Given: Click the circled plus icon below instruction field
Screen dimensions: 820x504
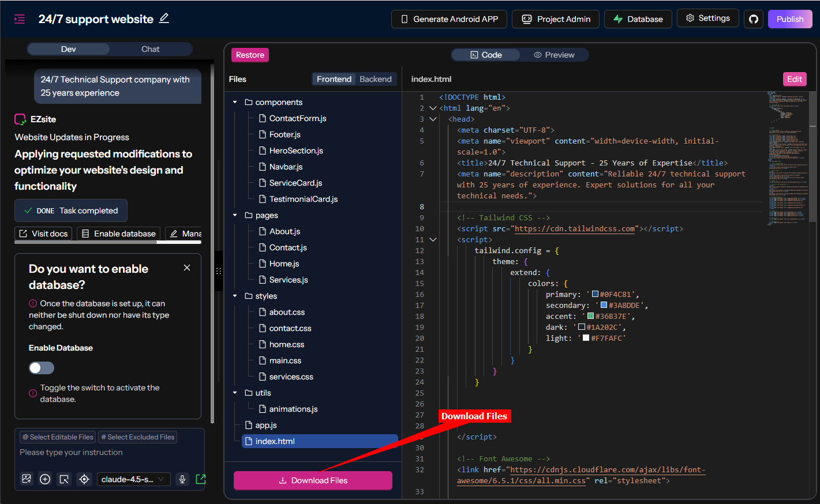Looking at the screenshot, I should [x=45, y=479].
